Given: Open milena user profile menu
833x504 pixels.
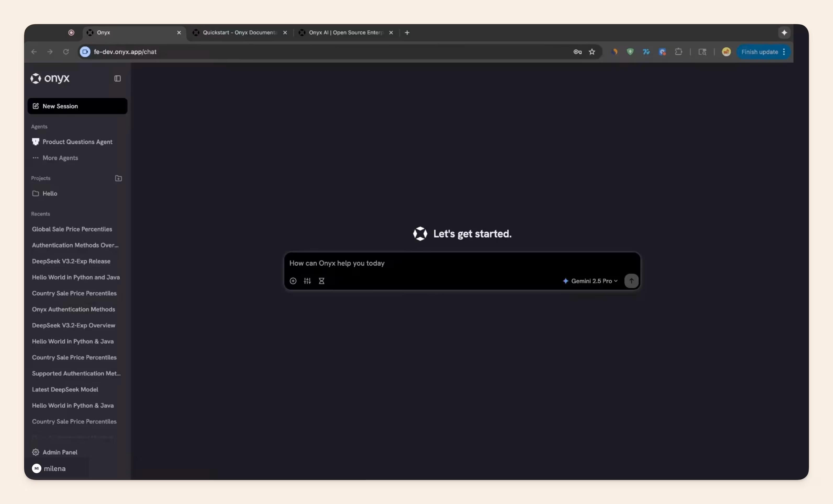Looking at the screenshot, I should [49, 468].
